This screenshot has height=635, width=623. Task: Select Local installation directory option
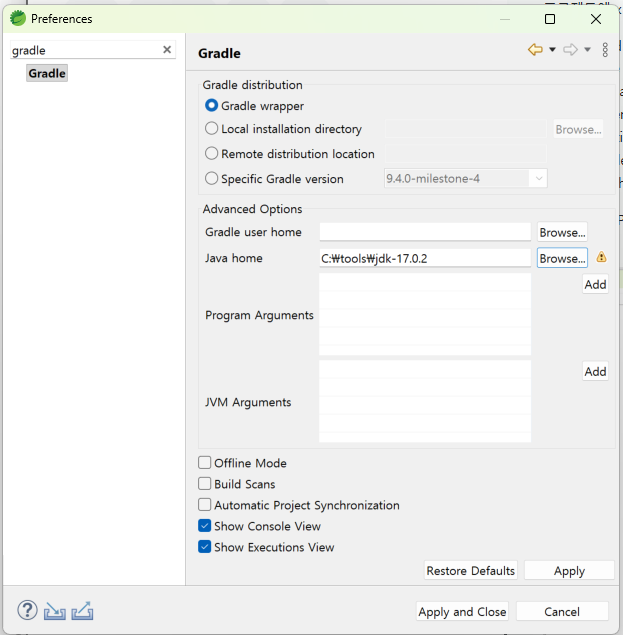click(x=211, y=129)
